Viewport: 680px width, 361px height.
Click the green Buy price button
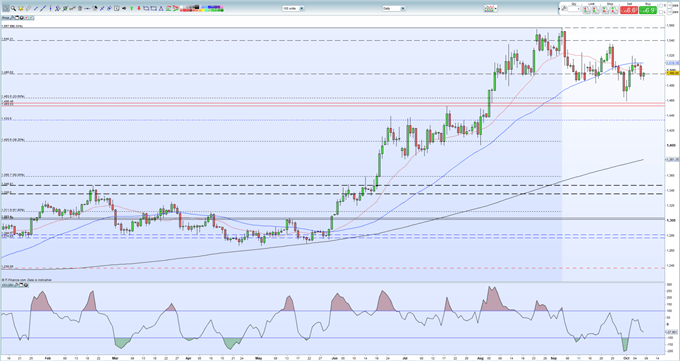coord(648,10)
